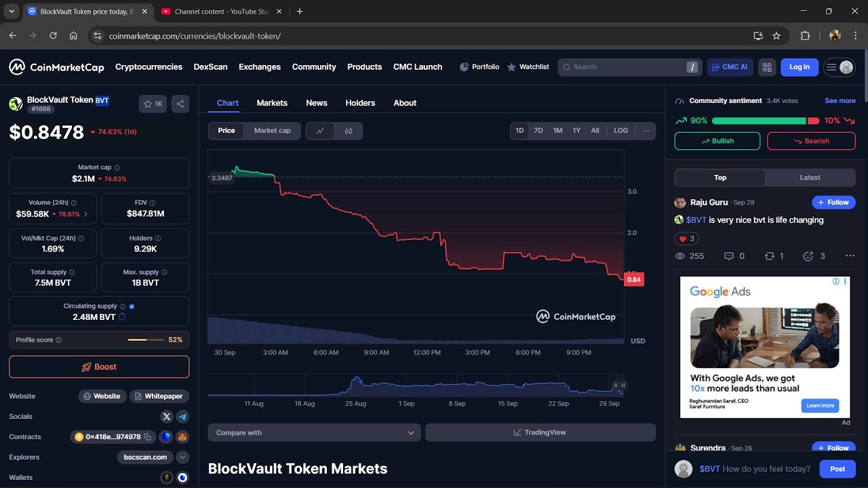Toggle Market cap chart mode
Viewport: 868px width, 488px height.
(x=273, y=131)
